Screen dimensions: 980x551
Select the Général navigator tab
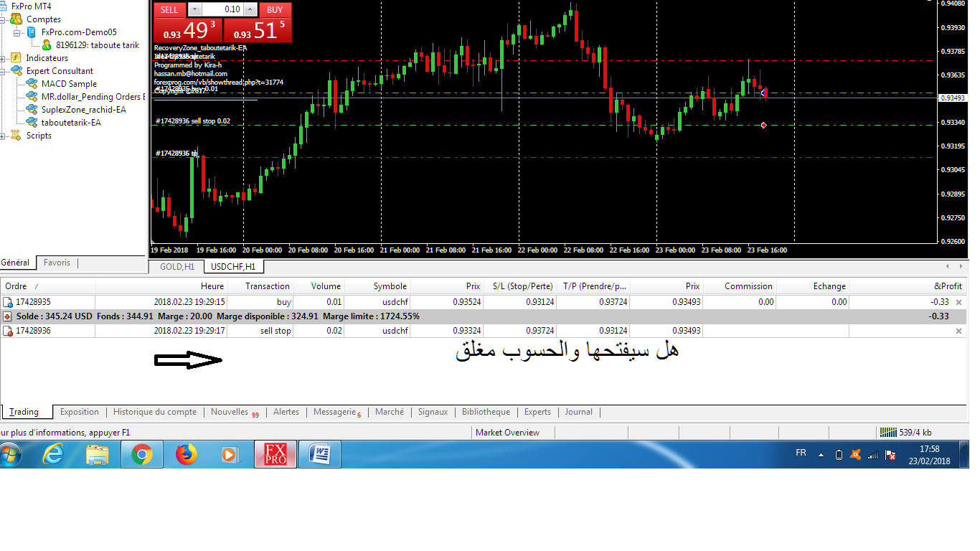click(x=16, y=263)
